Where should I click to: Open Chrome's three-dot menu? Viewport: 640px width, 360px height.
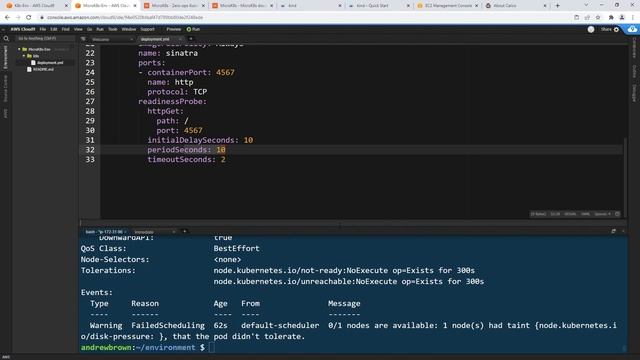point(633,18)
